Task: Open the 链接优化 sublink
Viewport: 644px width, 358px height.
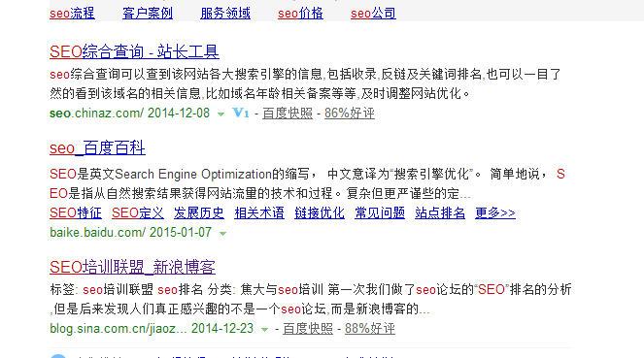Action: pos(320,212)
